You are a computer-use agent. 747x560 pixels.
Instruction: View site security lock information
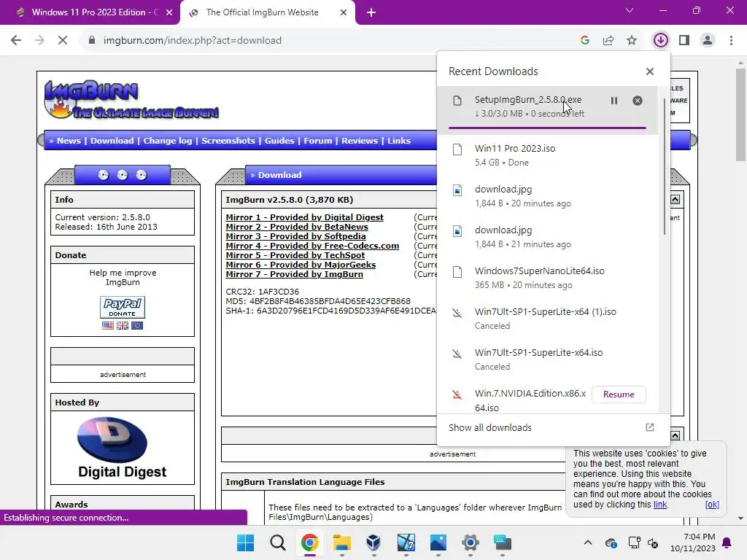(x=92, y=41)
